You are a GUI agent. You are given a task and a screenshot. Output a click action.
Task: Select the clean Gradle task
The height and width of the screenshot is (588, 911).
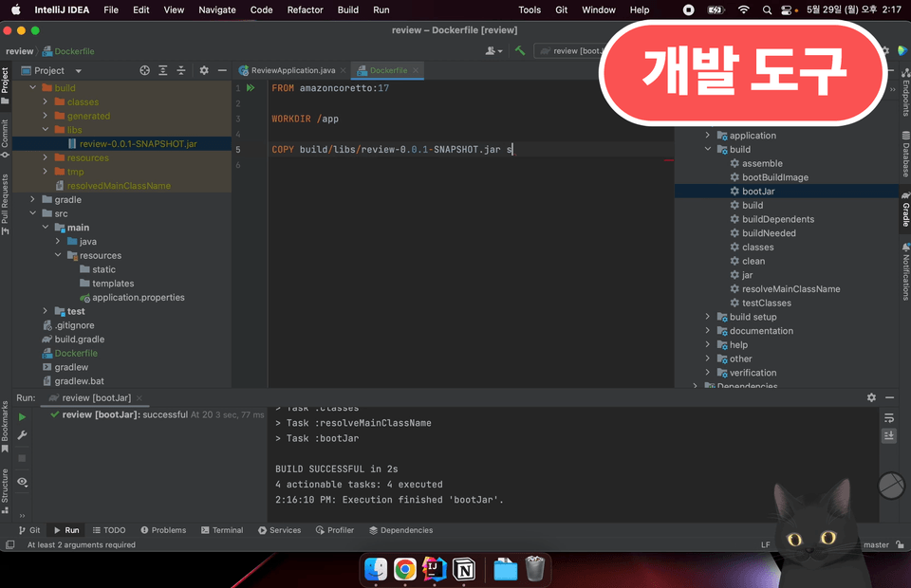[753, 261]
